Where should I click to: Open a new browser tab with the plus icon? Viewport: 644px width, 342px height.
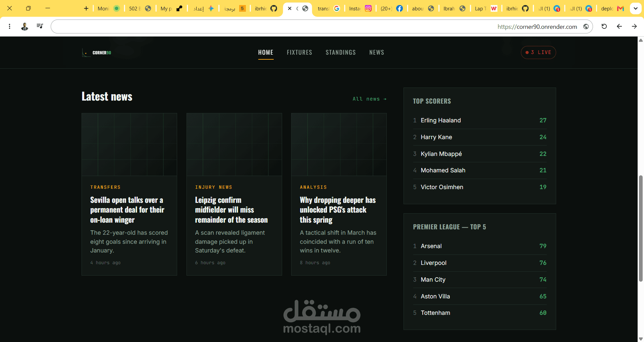[86, 8]
